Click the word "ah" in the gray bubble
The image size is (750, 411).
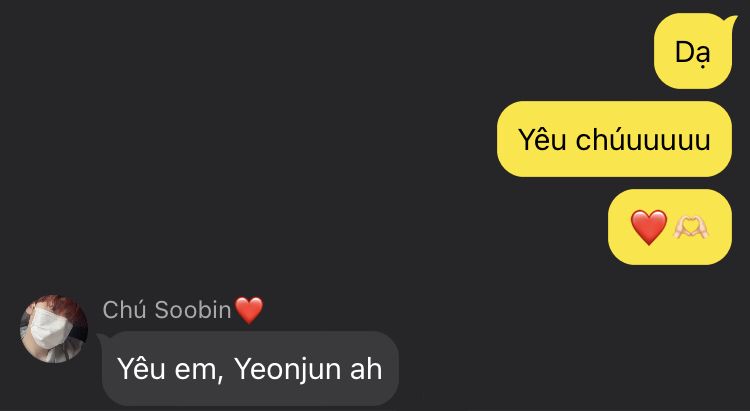pyautogui.click(x=366, y=369)
